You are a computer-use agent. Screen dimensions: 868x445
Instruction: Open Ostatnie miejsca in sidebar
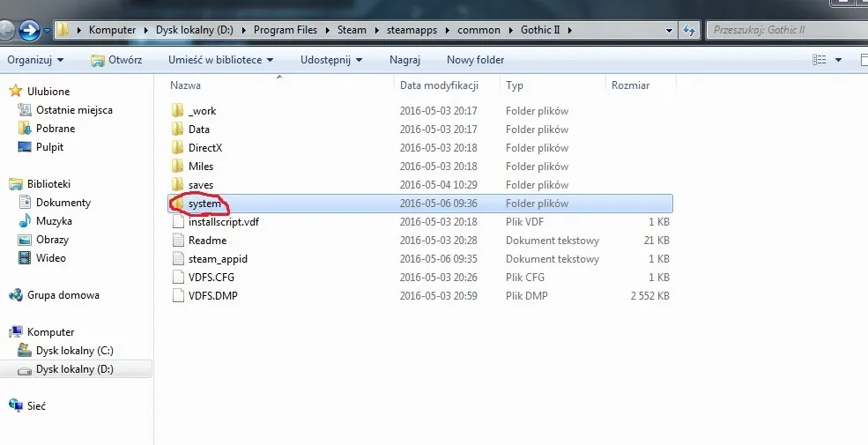(74, 109)
